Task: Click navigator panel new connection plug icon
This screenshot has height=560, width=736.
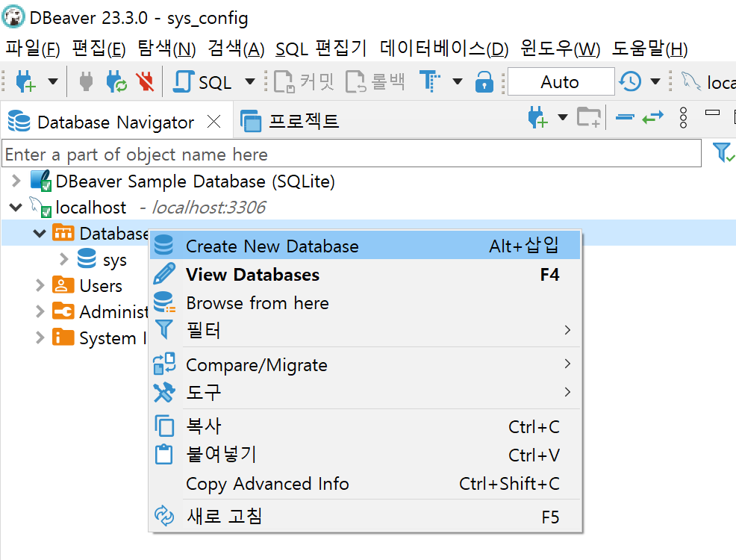Action: [x=537, y=117]
